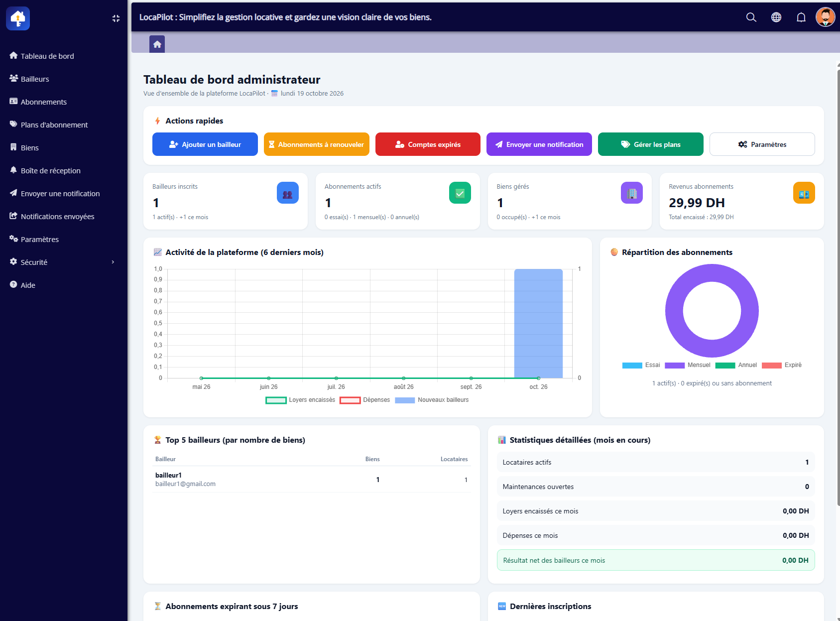Viewport: 840px width, 621px height.
Task: Click the Revenus abonnements card icon
Action: coord(804,193)
